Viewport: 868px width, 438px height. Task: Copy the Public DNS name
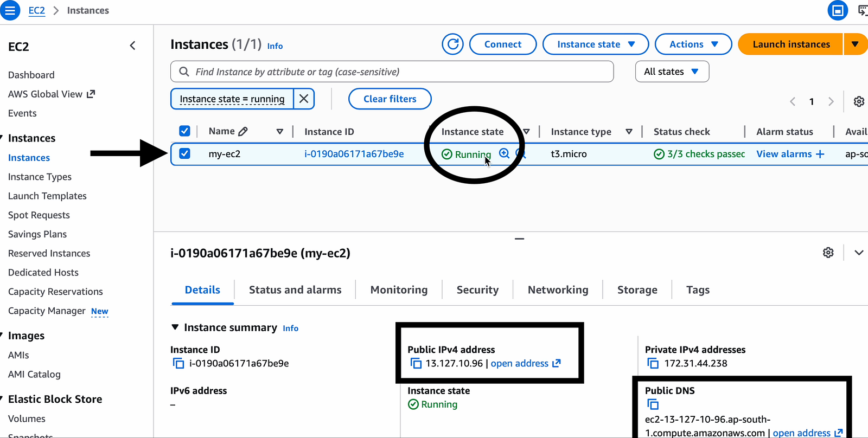coord(653,404)
